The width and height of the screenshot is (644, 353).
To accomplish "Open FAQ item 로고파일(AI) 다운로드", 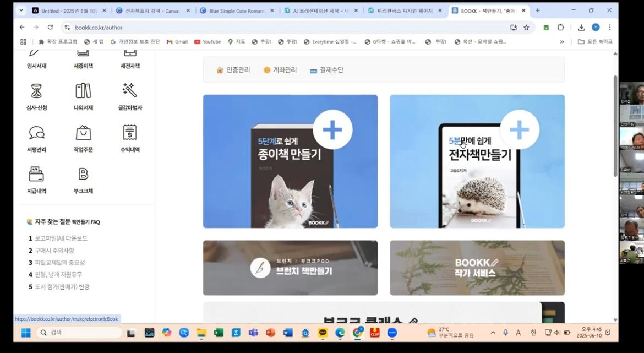I will pyautogui.click(x=61, y=238).
